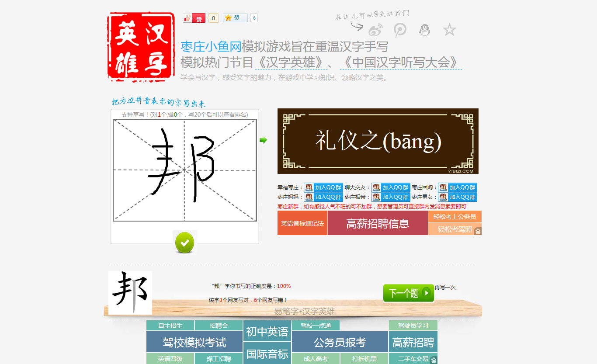Click 易笔字·汉字英雄 caption text
Viewport: 597px width, 364px height.
(304, 311)
